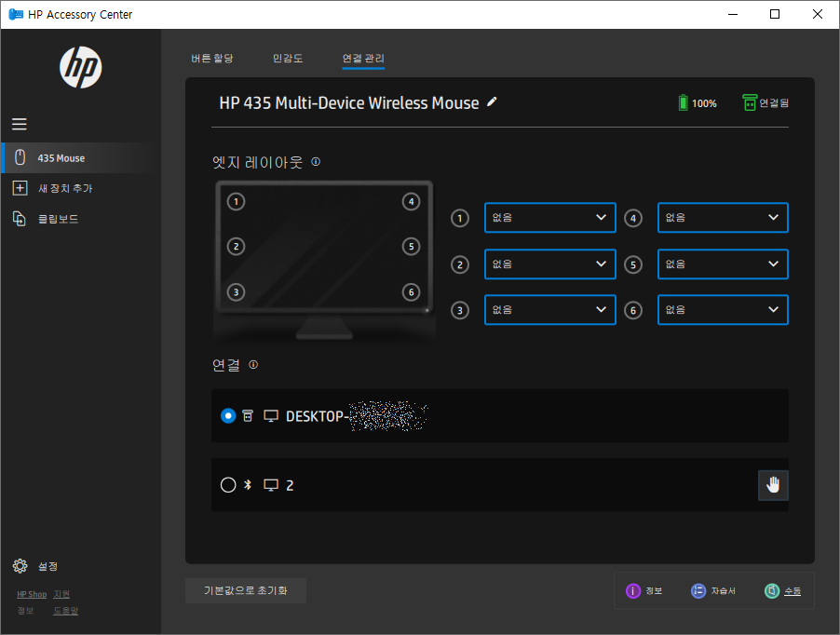This screenshot has width=840, height=635.
Task: Expand edge 6 dropdown showing 없음
Action: click(723, 309)
